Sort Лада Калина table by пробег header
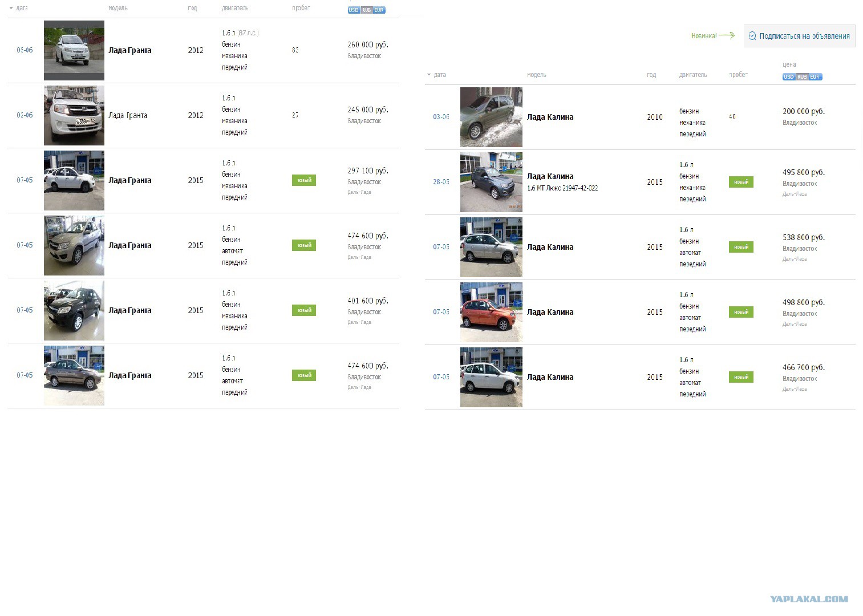 [x=738, y=75]
